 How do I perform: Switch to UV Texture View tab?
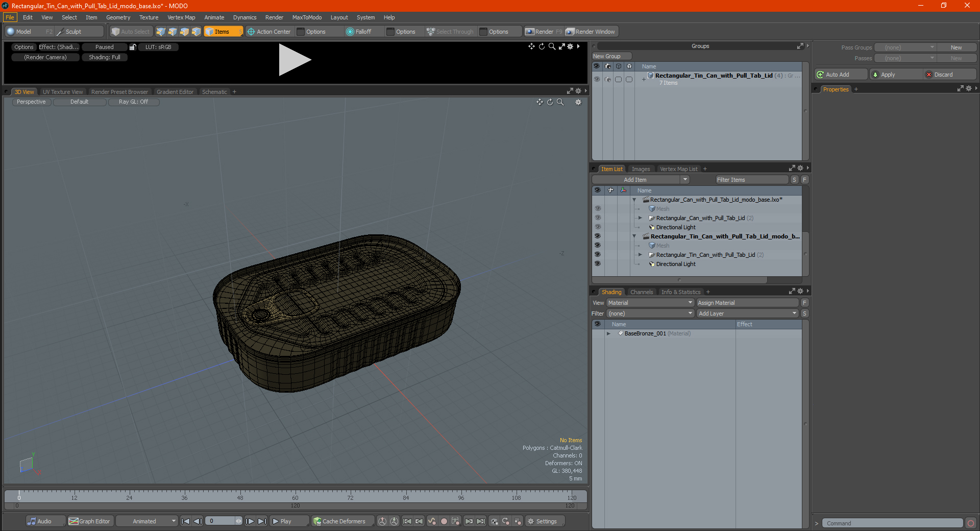63,92
